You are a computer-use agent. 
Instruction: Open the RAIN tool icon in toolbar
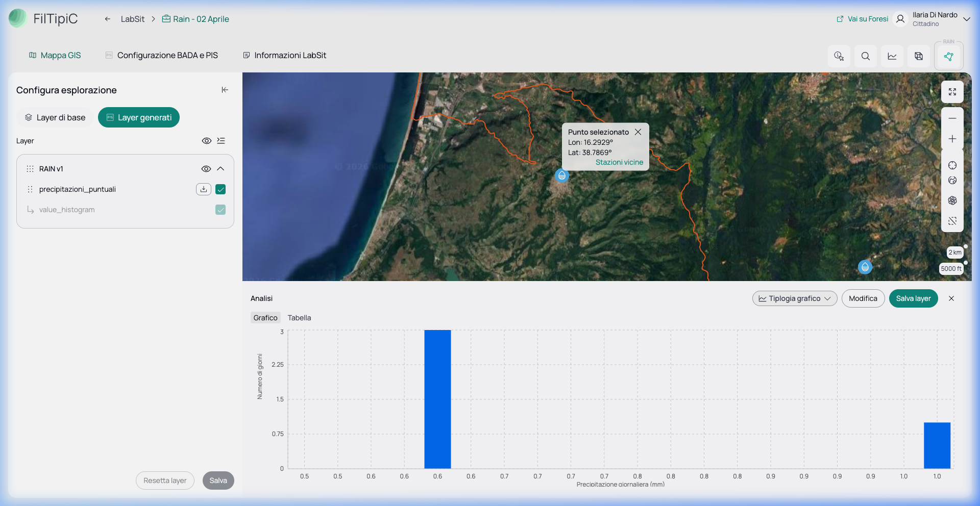click(949, 56)
